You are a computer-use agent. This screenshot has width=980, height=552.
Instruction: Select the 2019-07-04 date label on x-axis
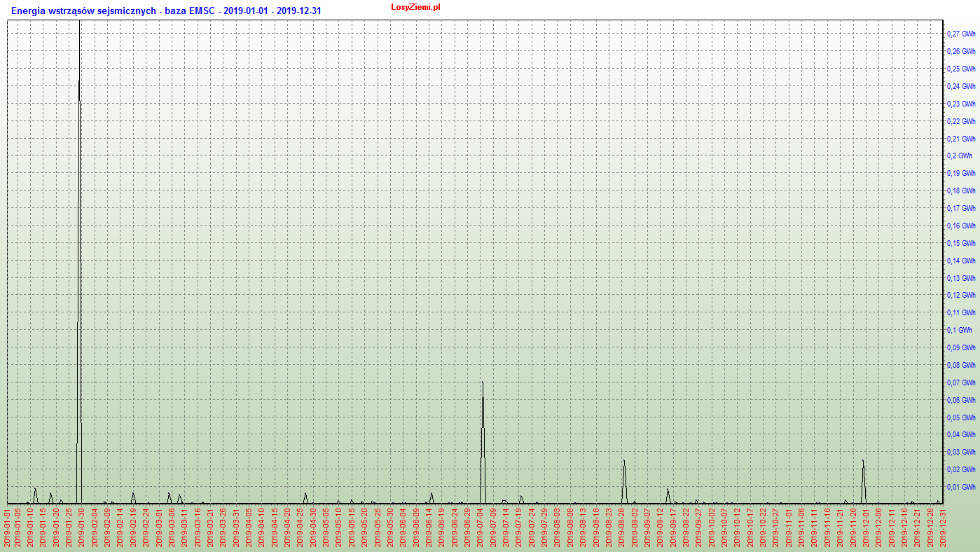point(481,527)
